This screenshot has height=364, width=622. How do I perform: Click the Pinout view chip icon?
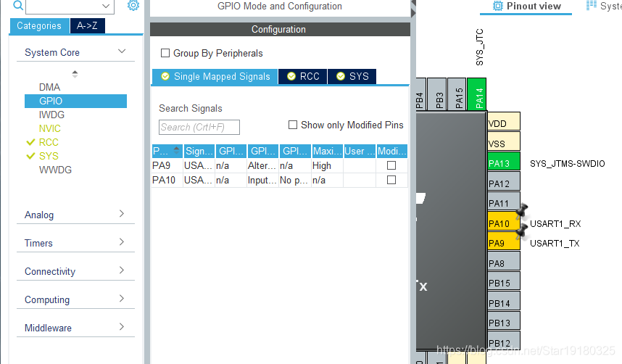497,6
